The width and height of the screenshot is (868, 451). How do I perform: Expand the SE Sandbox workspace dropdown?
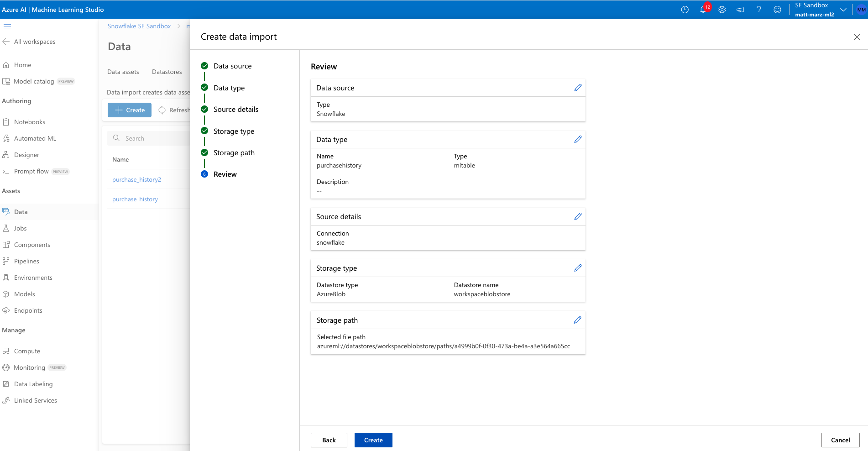coord(843,10)
